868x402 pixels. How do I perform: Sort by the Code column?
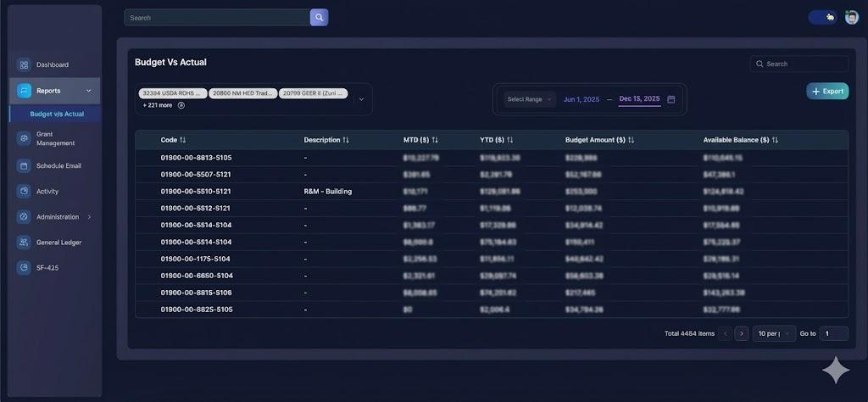tap(183, 140)
